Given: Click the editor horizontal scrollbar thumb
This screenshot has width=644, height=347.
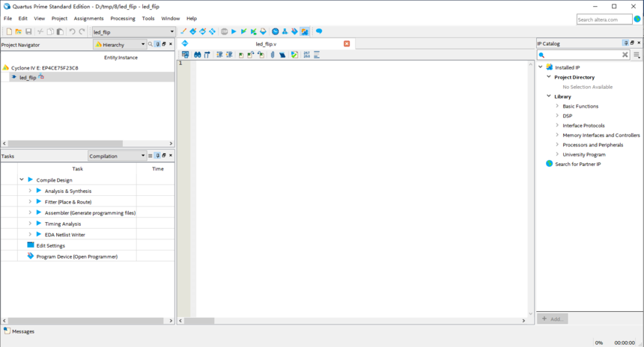Looking at the screenshot, I should [x=198, y=321].
